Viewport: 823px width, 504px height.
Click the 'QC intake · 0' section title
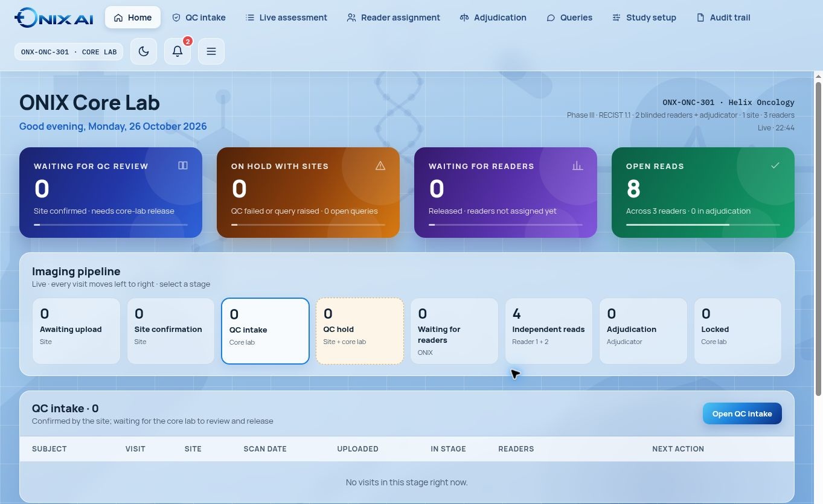point(65,409)
